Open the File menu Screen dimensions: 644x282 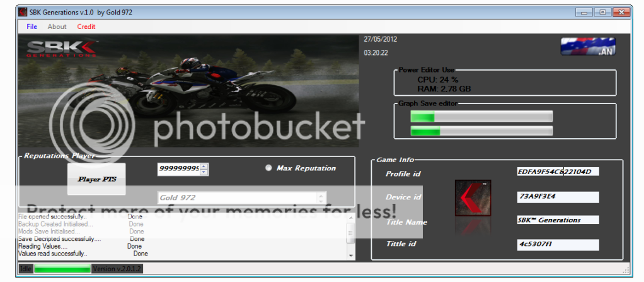[x=32, y=26]
